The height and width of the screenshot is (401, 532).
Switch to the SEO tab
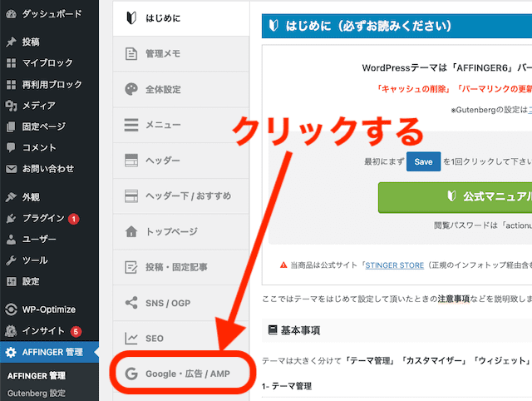coord(181,338)
